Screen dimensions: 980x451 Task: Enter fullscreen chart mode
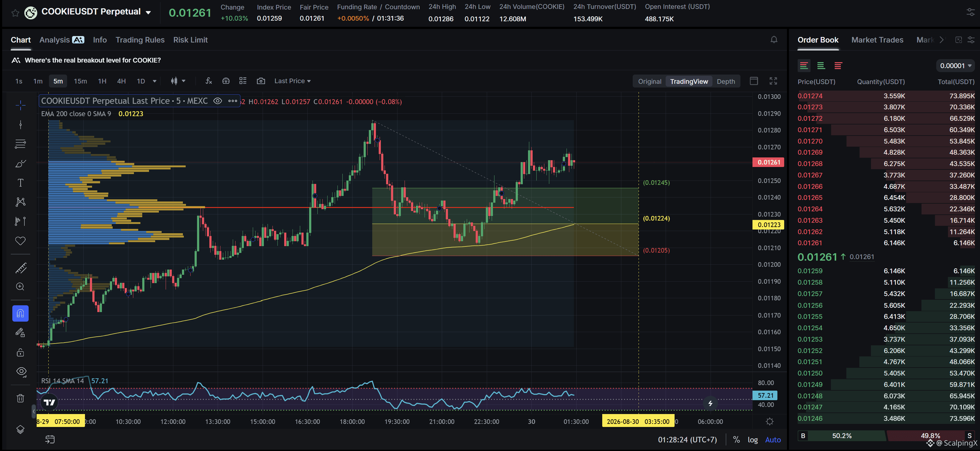(773, 81)
